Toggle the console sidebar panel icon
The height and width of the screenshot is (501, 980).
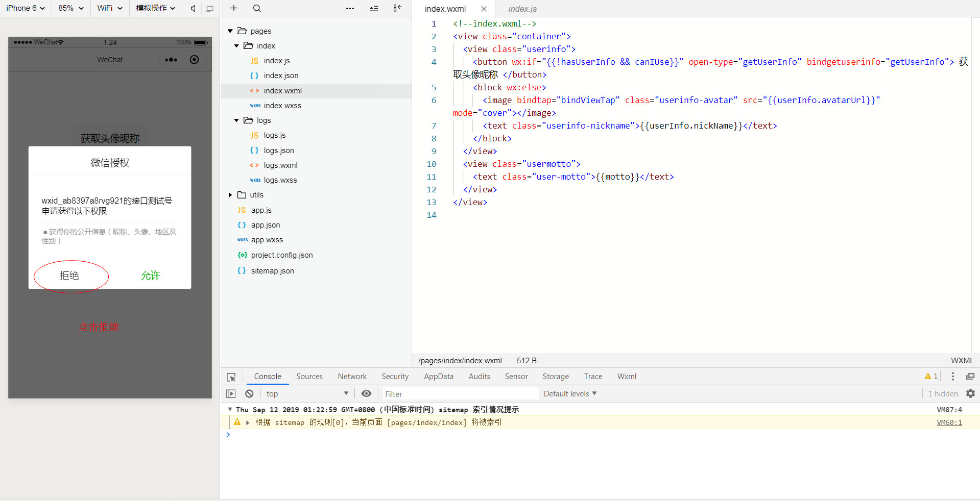coord(231,394)
